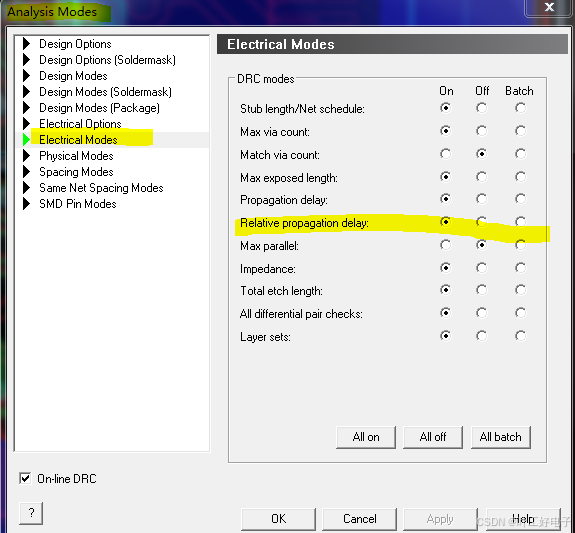This screenshot has height=533, width=575.
Task: Open Same Net Spacing Modes page
Action: click(101, 188)
